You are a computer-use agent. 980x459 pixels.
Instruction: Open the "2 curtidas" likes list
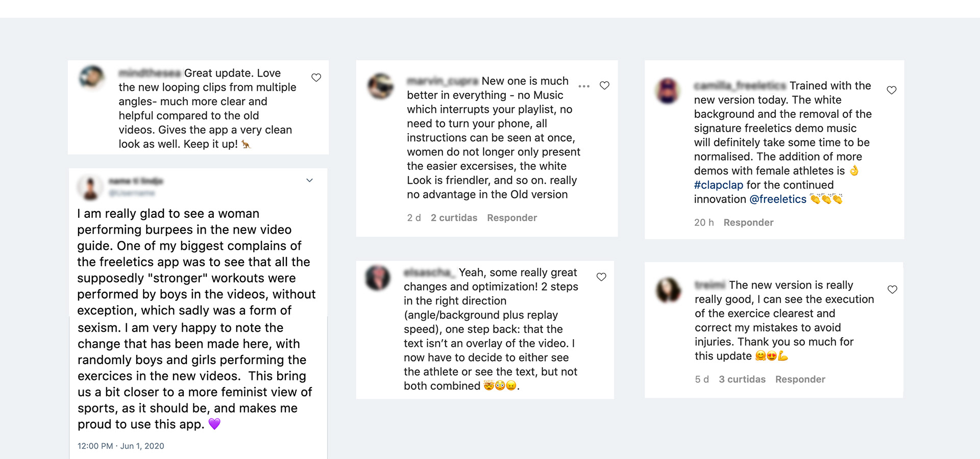tap(454, 218)
